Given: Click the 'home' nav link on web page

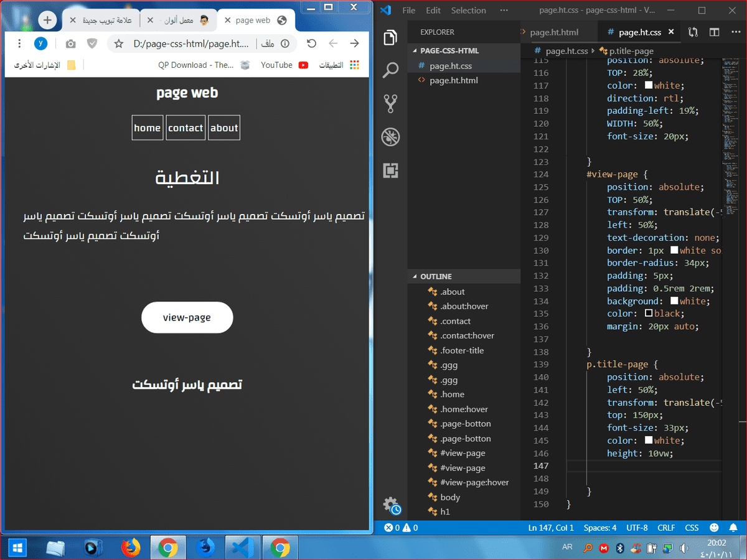Looking at the screenshot, I should pyautogui.click(x=148, y=128).
